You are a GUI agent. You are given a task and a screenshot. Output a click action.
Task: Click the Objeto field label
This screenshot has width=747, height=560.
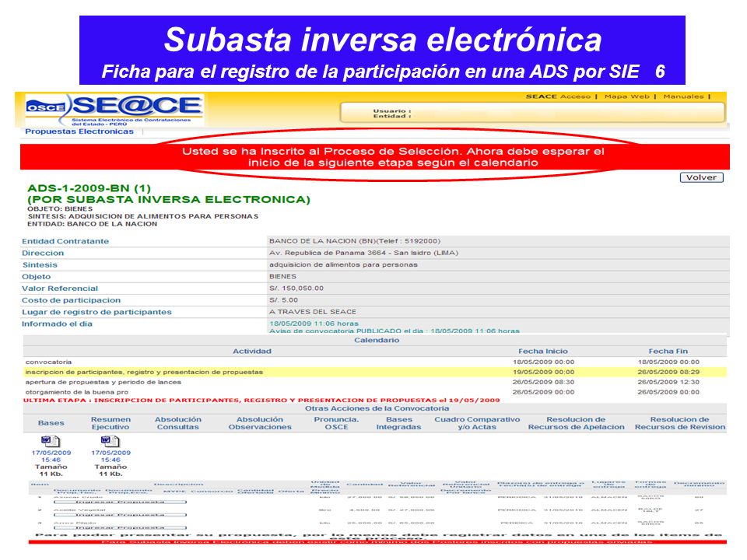tap(37, 277)
